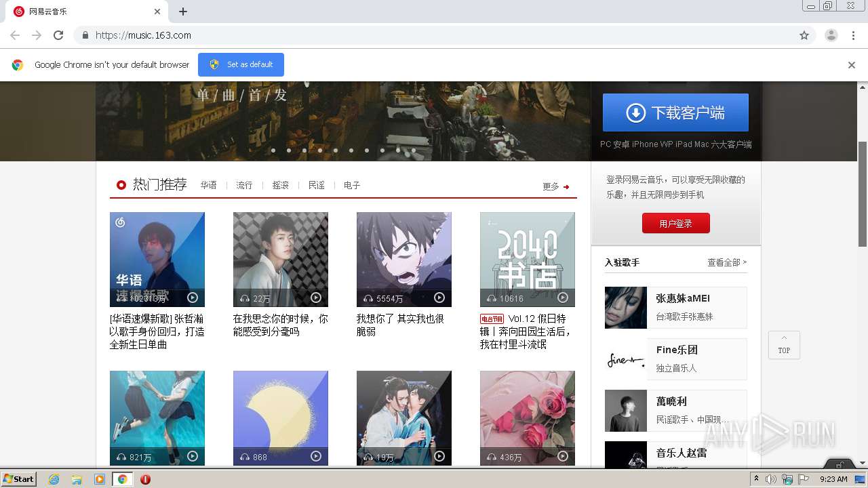Select the 华语 category tab
This screenshot has width=868, height=488.
[x=208, y=185]
